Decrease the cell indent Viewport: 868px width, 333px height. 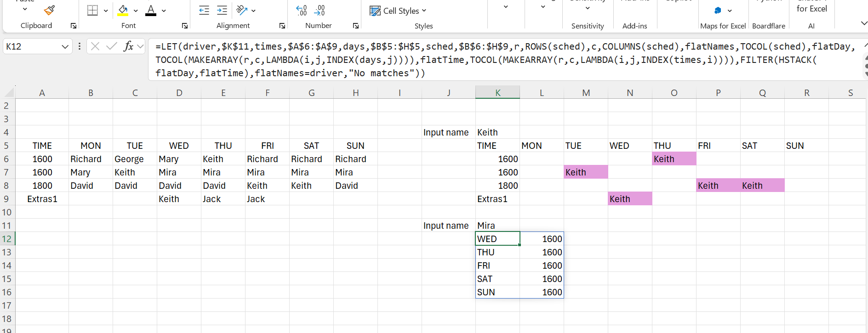[204, 10]
